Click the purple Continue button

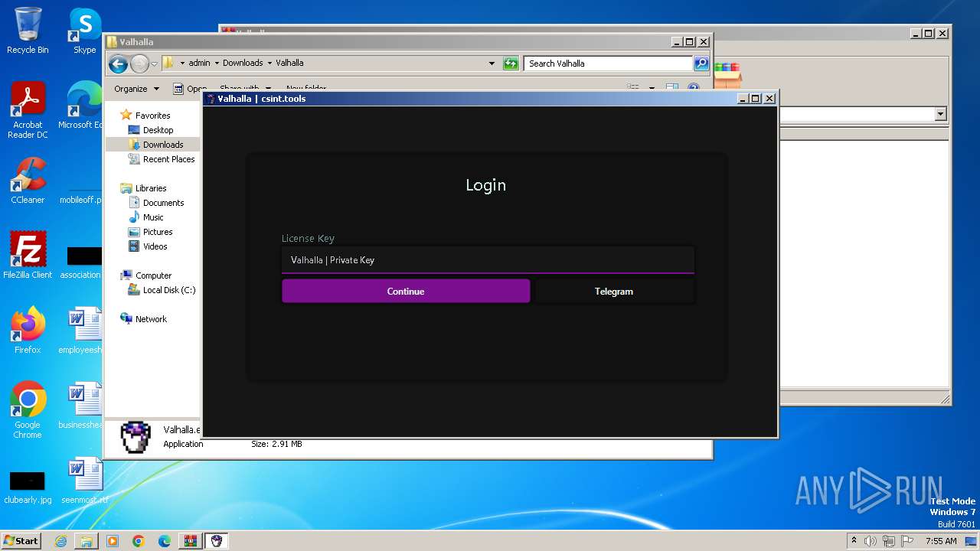click(x=406, y=291)
